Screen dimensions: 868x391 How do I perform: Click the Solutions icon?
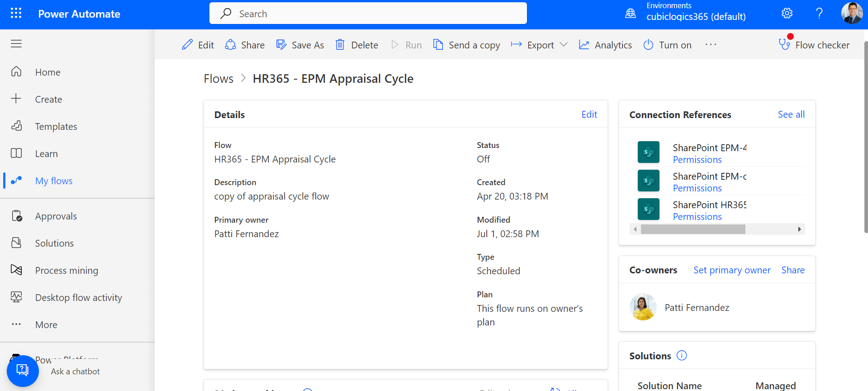pos(16,243)
